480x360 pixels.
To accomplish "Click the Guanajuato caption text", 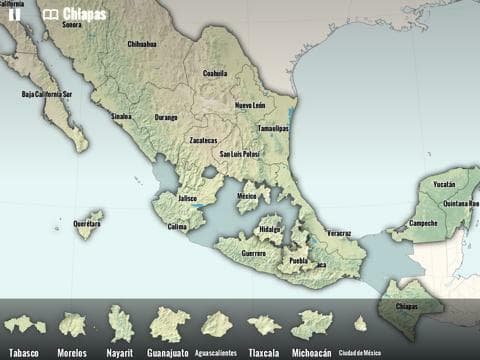I will coord(168,353).
